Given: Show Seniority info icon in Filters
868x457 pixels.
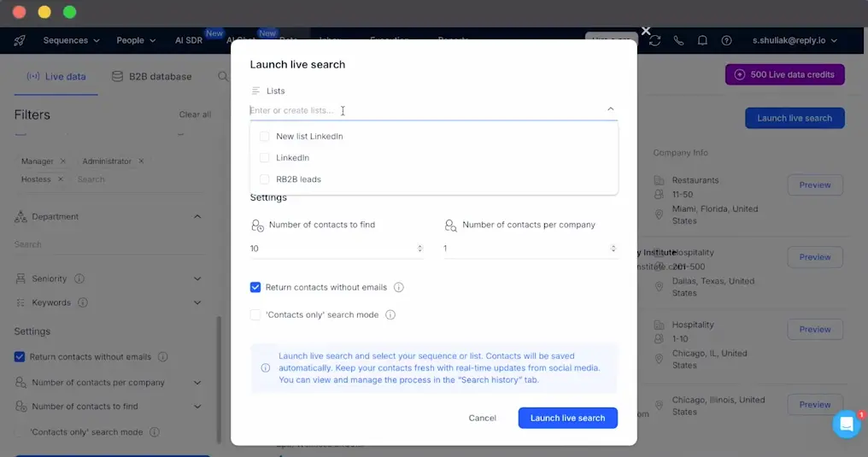Looking at the screenshot, I should pos(79,278).
